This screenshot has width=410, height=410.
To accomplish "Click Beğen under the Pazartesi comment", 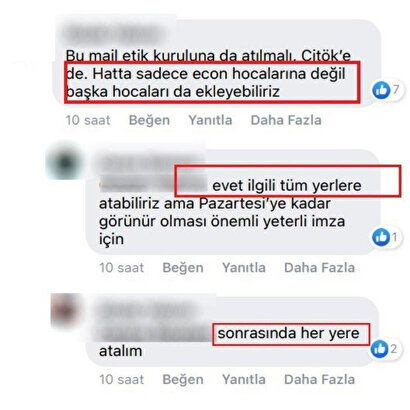I will [183, 267].
